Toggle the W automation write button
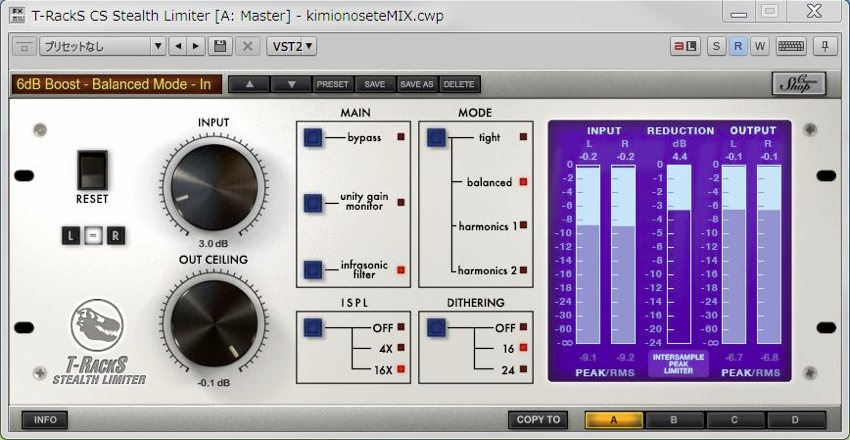Screen dimensions: 850x440 coord(759,47)
